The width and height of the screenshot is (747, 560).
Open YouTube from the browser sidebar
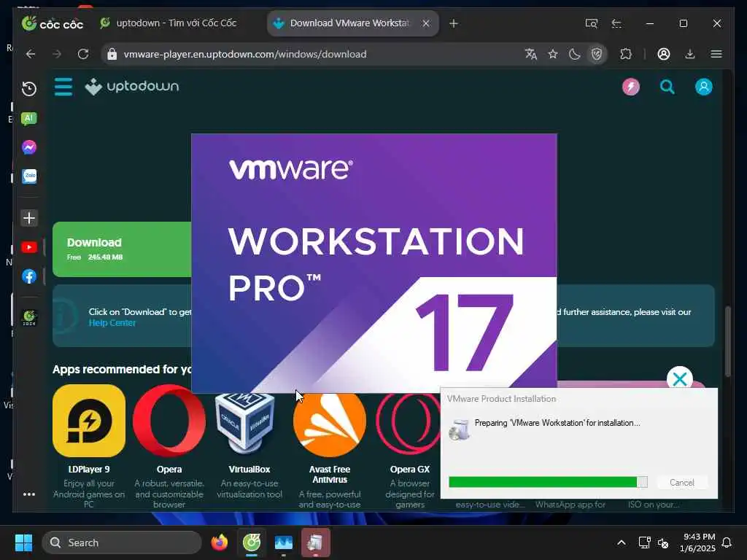pyautogui.click(x=29, y=247)
